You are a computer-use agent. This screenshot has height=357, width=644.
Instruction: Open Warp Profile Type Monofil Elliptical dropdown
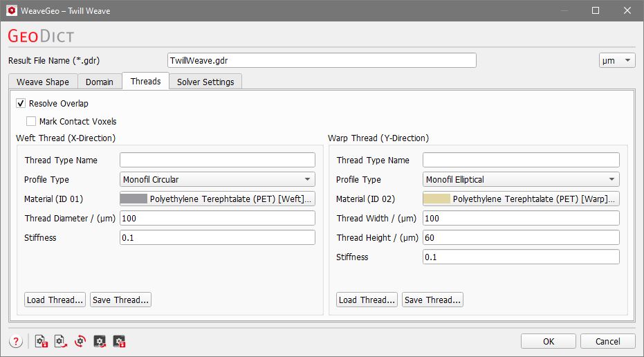click(x=521, y=179)
